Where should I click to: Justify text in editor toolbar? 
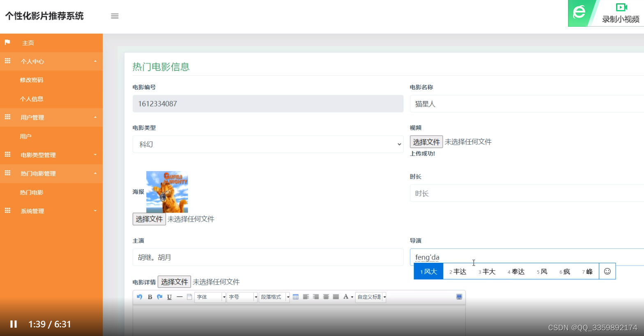(336, 297)
